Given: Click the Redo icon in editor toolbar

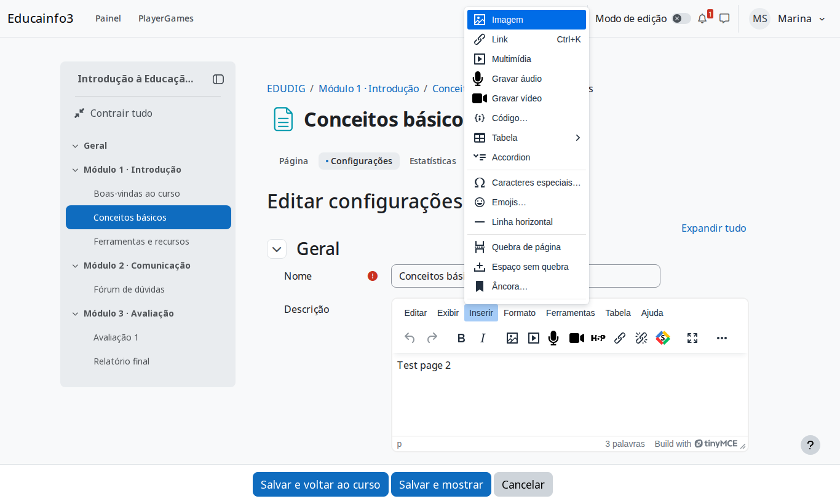Looking at the screenshot, I should coord(432,338).
